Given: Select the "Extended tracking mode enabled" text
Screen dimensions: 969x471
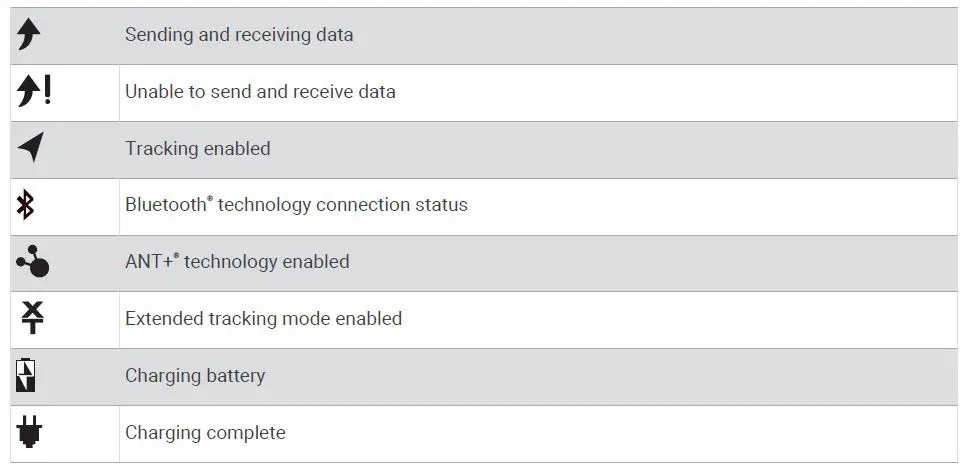Looking at the screenshot, I should click(x=263, y=319).
